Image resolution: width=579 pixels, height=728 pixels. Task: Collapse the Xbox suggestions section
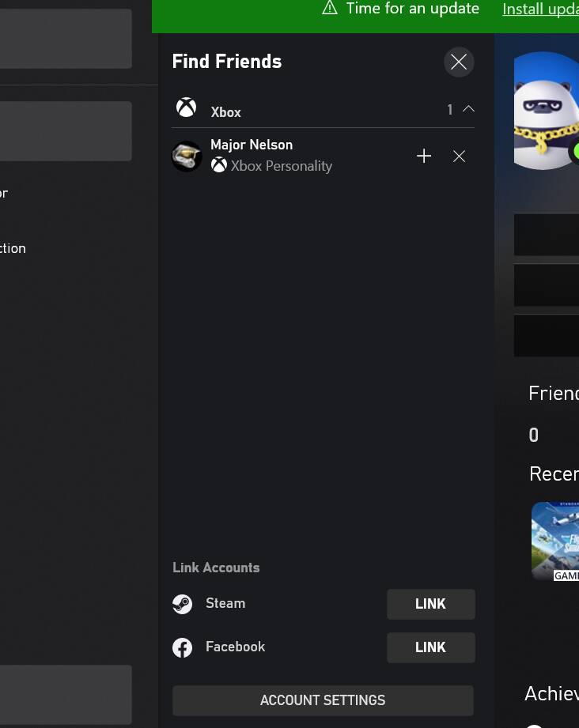click(468, 108)
